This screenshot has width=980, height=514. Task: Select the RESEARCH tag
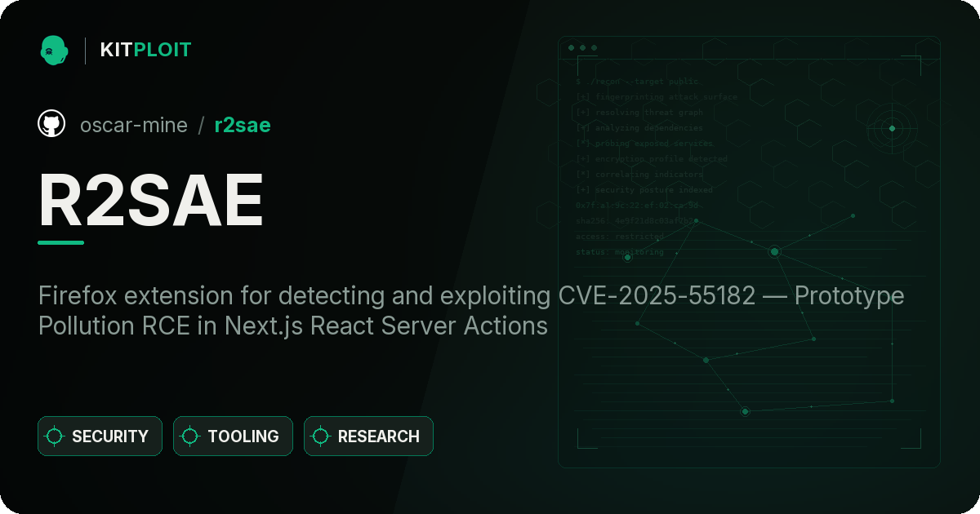(x=368, y=436)
